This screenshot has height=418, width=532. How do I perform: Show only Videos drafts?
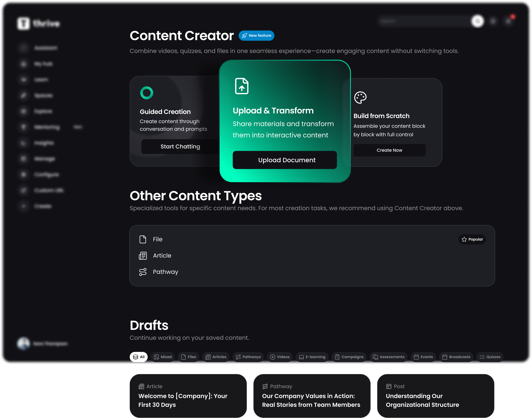(280, 357)
